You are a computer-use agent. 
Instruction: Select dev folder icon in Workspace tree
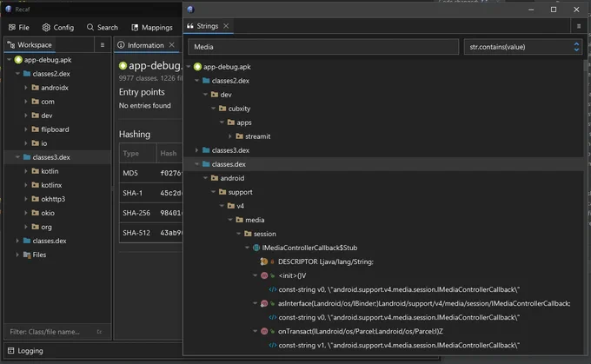pyautogui.click(x=36, y=116)
